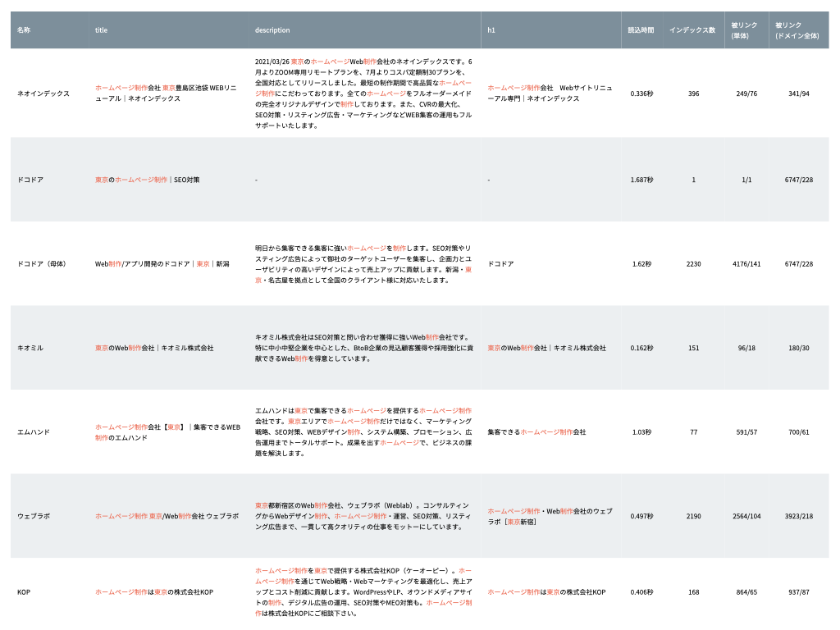The width and height of the screenshot is (840, 630).
Task: Select the name cell "エムハンド"
Action: (33, 431)
